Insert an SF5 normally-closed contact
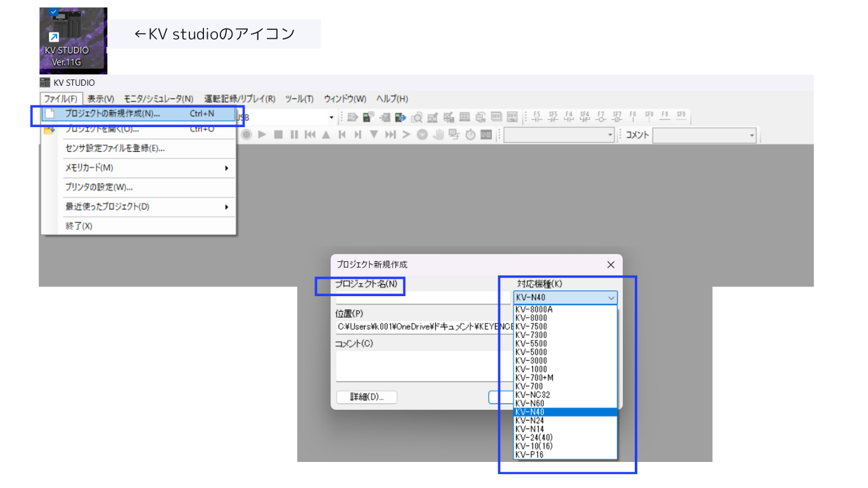Viewport: 868px width, 488px height. [553, 117]
